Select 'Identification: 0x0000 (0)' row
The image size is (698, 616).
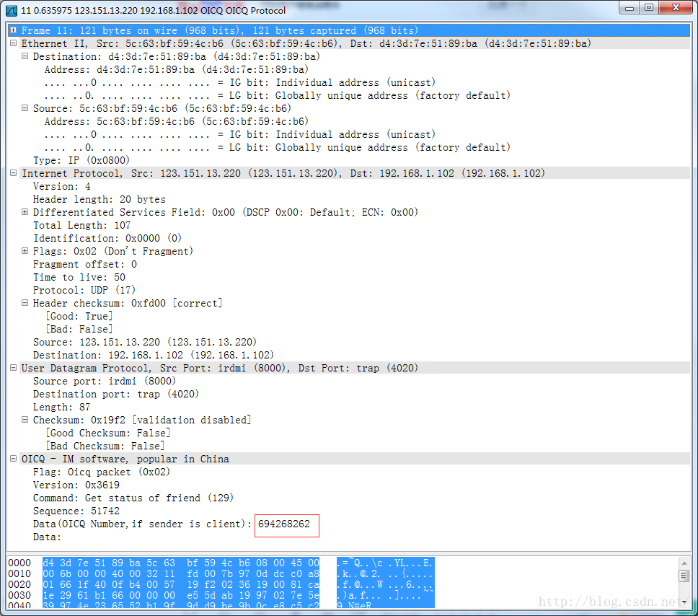[107, 238]
